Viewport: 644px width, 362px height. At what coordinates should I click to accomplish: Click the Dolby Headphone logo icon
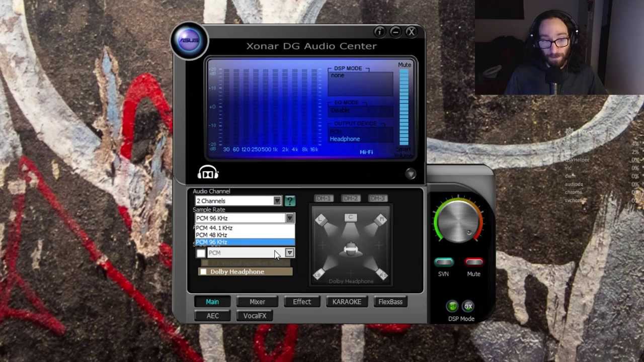click(208, 173)
